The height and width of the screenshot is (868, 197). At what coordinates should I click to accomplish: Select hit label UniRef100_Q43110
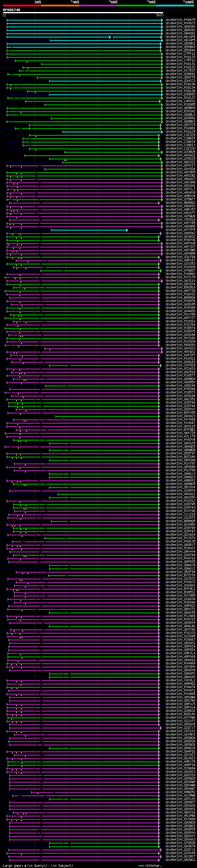[180, 281]
